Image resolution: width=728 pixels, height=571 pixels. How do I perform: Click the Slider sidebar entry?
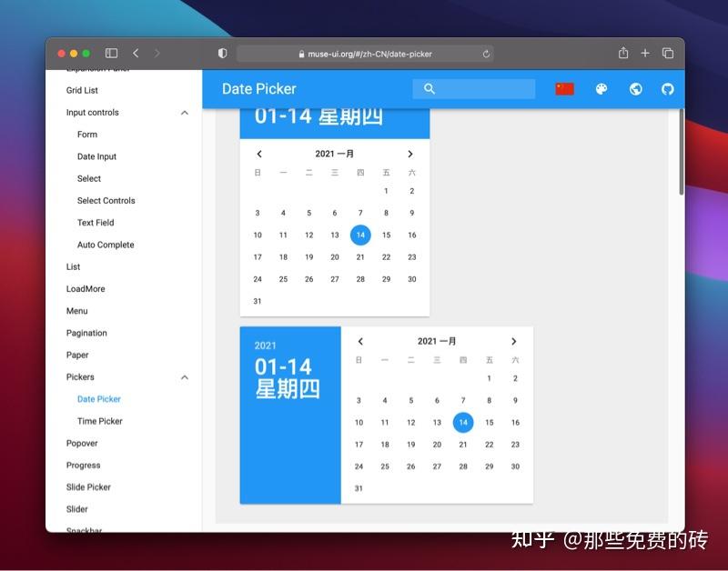coord(76,508)
